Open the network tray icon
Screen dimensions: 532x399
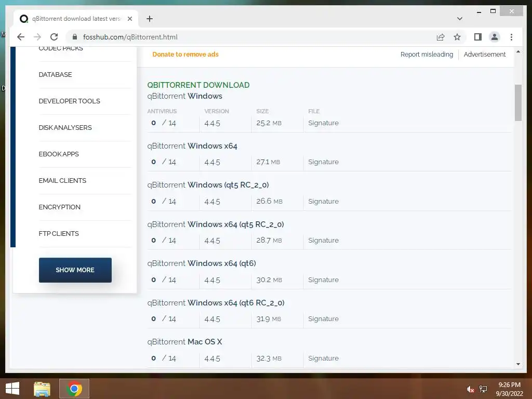483,389
